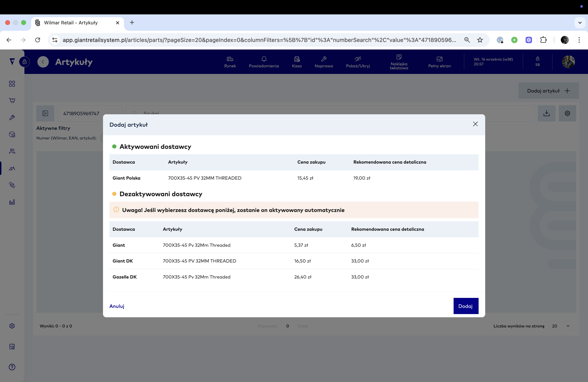Open Rynek in the top bar

coord(230,62)
